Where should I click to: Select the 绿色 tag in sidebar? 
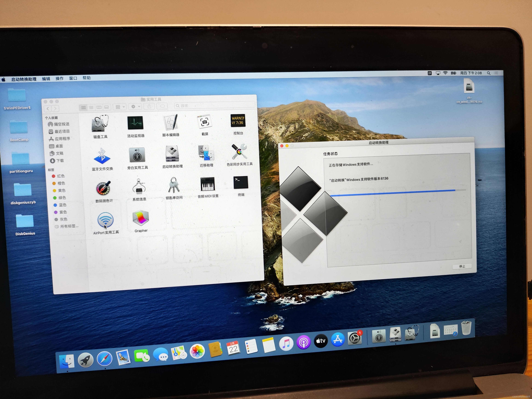tap(59, 198)
